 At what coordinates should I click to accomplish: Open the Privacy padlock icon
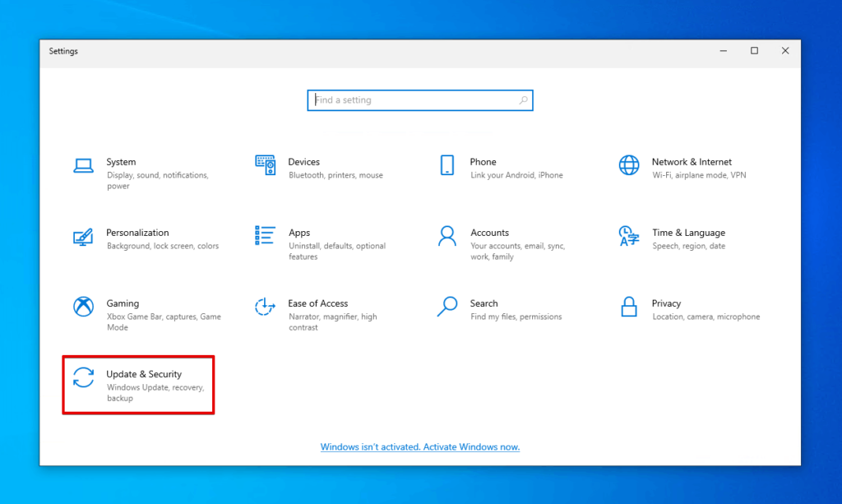[x=629, y=307]
